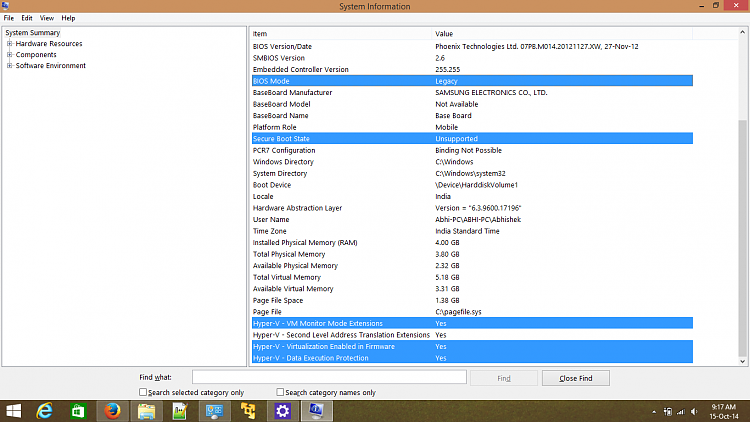
Task: Open the PC Settings gear in the taskbar
Action: pos(282,411)
